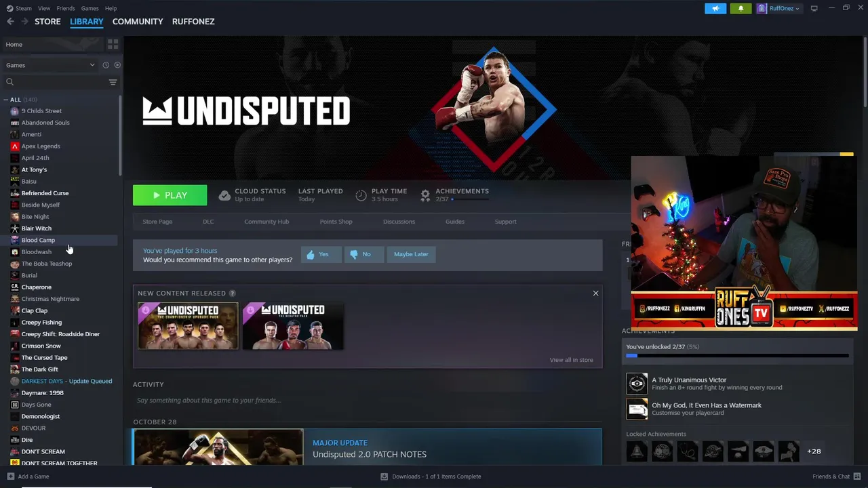
Task: Click the achievements progress bar
Action: 737,356
